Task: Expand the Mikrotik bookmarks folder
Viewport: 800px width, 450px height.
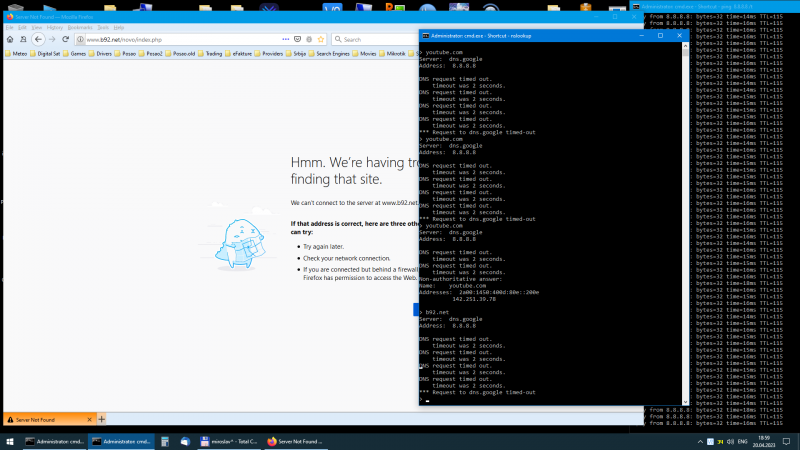Action: 392,54
